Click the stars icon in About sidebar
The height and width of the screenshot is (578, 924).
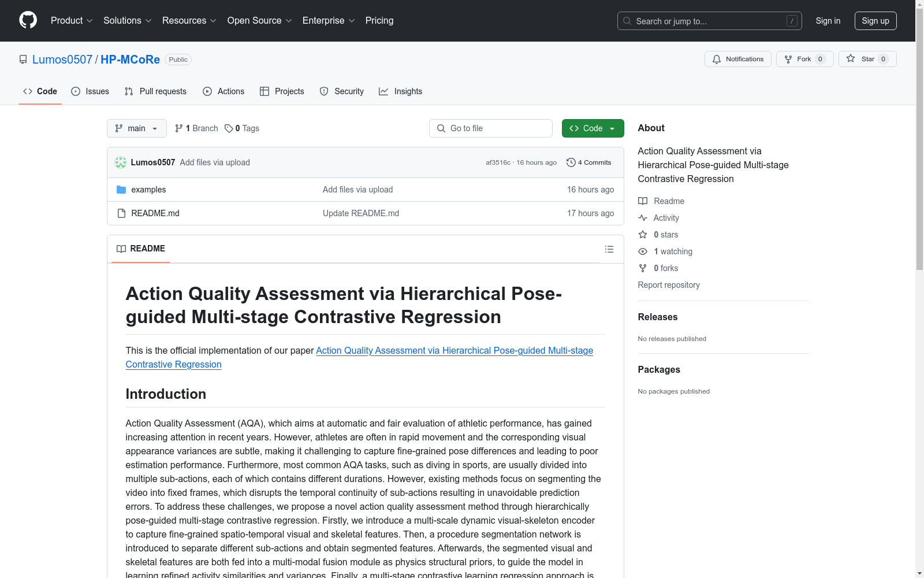click(643, 235)
